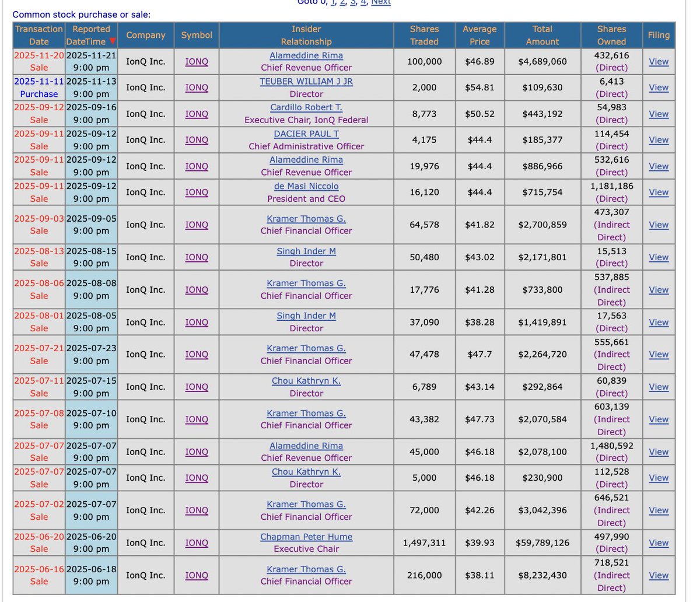Viewport: 700px width, 602px height.
Task: Open DACIER PAUL T insider link
Action: (306, 134)
